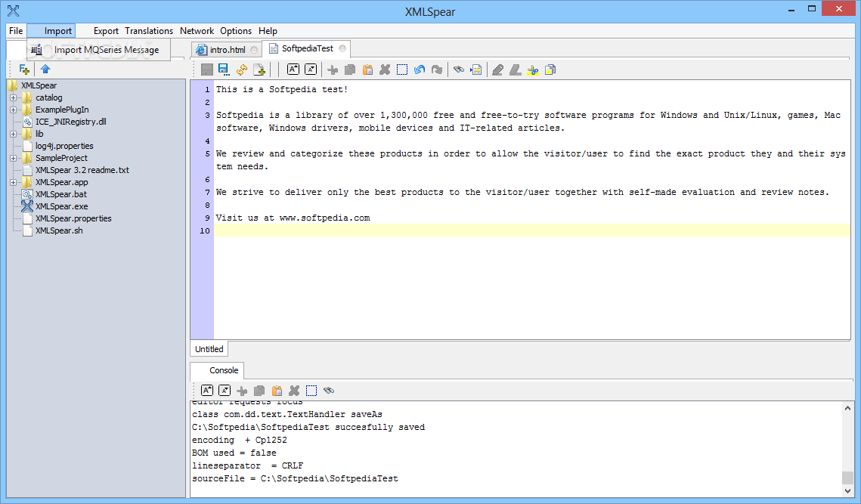This screenshot has width=861, height=504.
Task: Click the Paste clipboard icon in editor toolbar
Action: [367, 70]
